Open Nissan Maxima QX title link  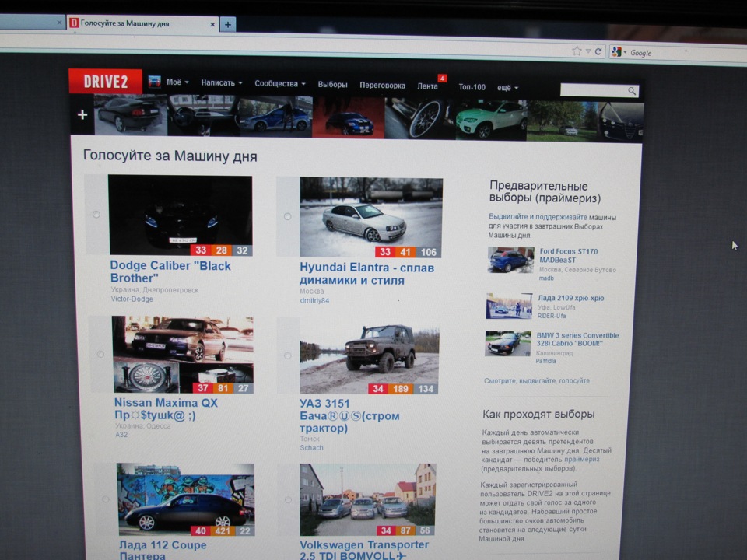click(165, 409)
